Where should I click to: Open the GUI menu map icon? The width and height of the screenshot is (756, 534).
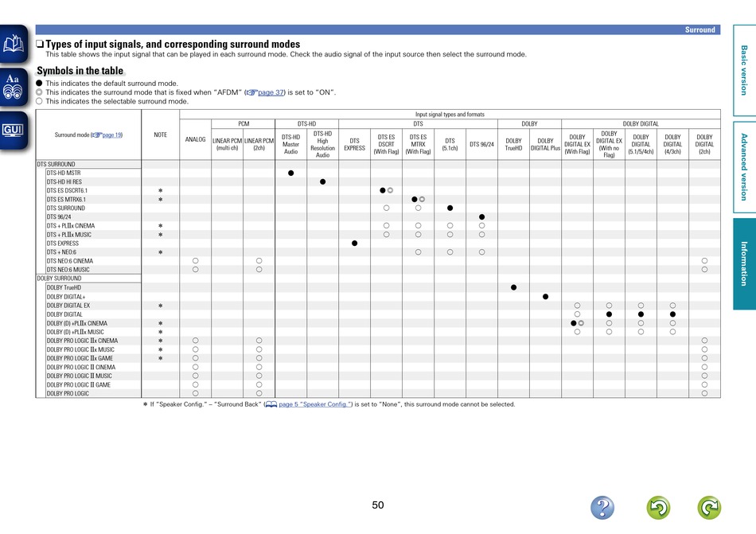pos(13,131)
